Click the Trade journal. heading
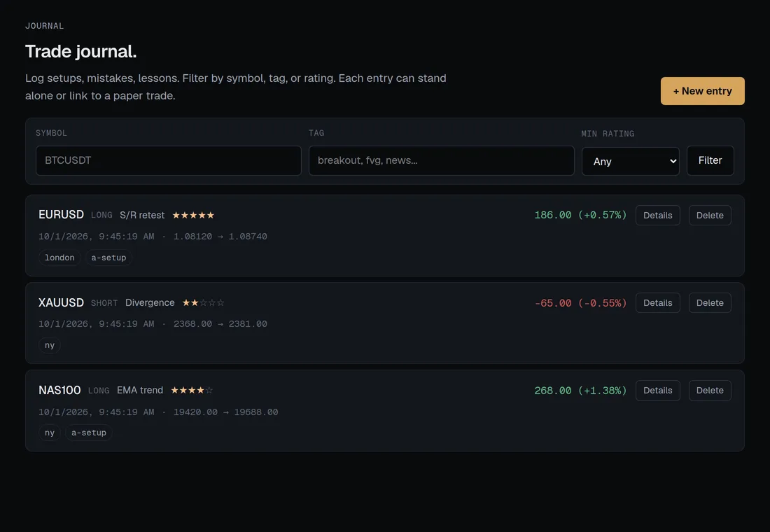Image resolution: width=770 pixels, height=532 pixels. click(81, 51)
